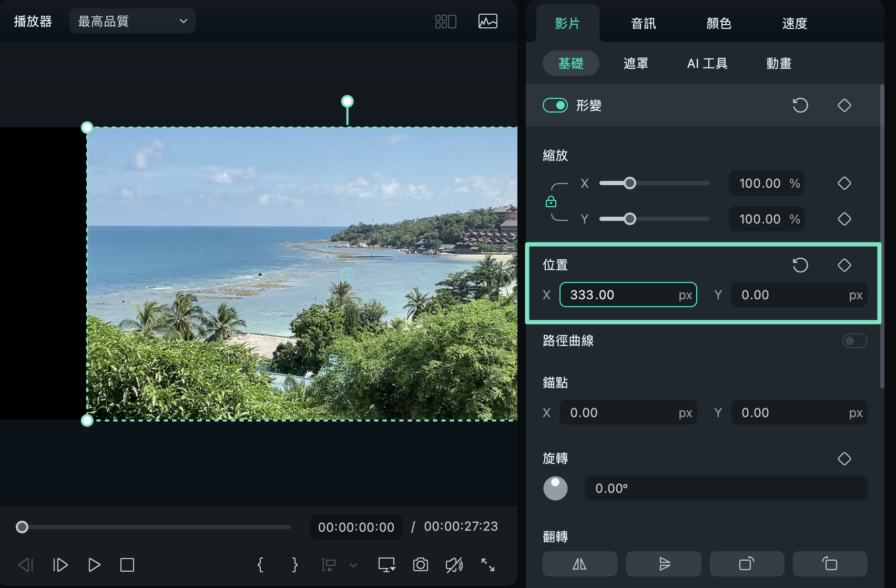Open the AI 工具 section

pyautogui.click(x=707, y=63)
